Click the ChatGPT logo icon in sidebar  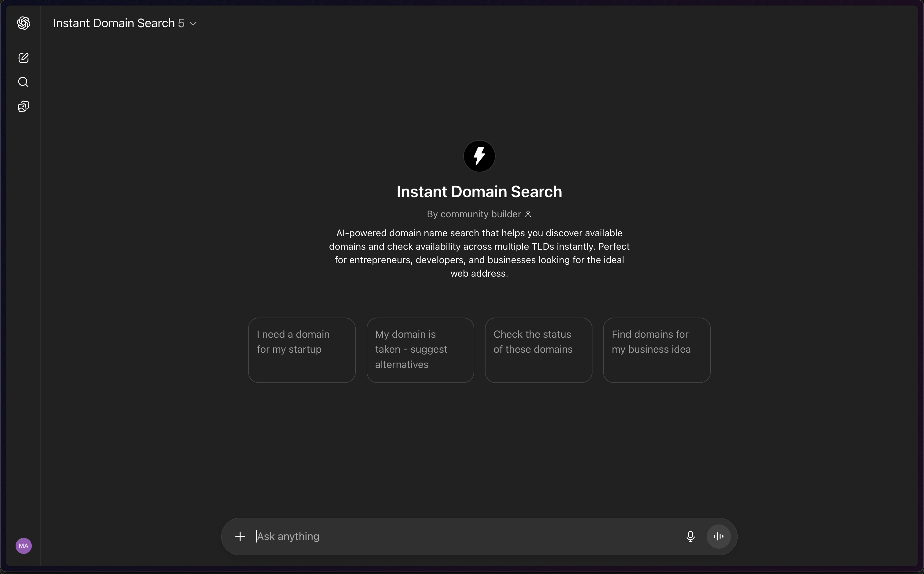[24, 23]
